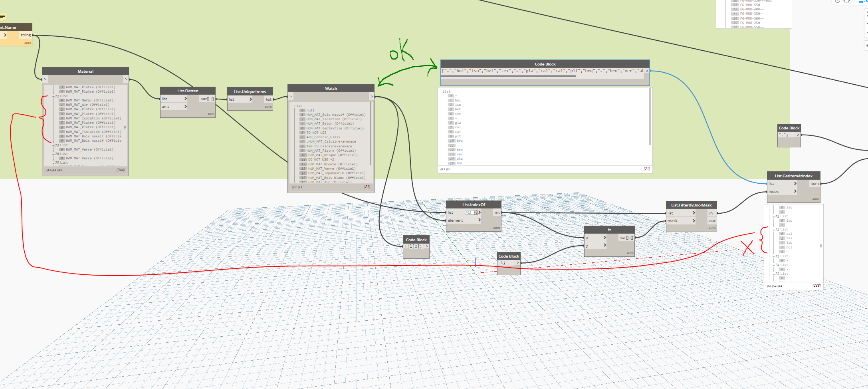The width and height of the screenshot is (868, 389).
Task: Open list port chevron on List.IndexOf
Action: coord(480,212)
